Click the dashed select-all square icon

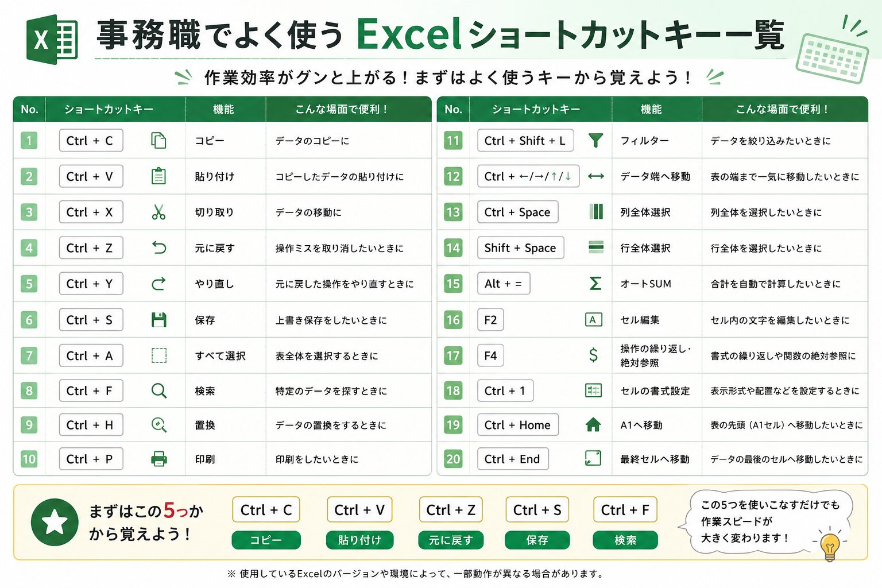[159, 355]
